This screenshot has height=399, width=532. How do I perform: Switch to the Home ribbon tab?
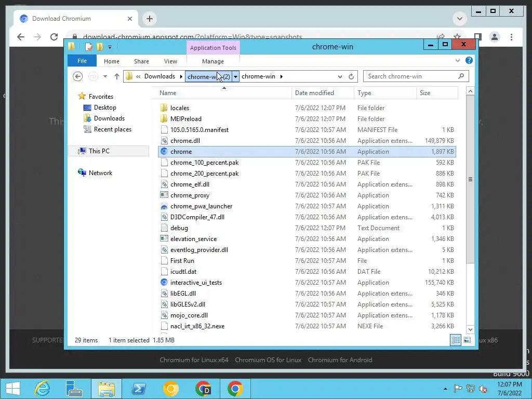[111, 61]
